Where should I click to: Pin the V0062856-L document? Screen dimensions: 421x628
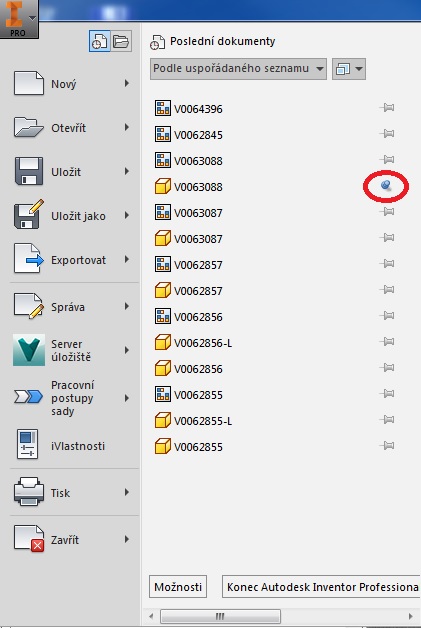pyautogui.click(x=387, y=342)
